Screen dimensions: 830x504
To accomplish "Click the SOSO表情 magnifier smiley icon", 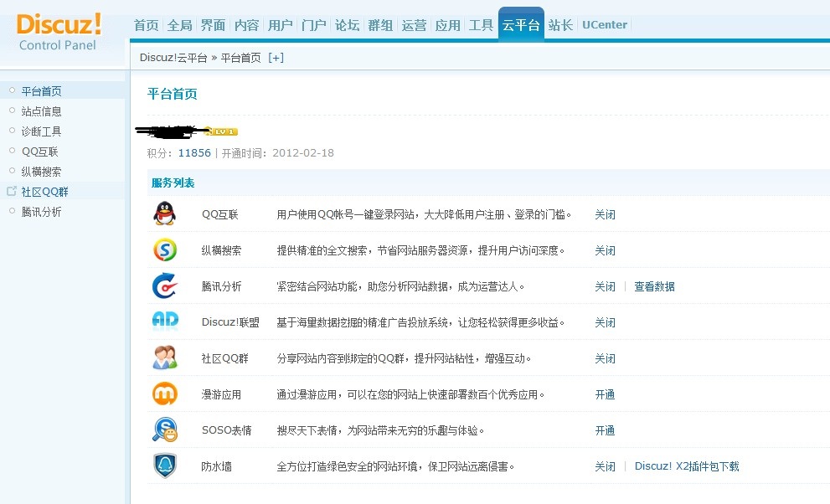I will pyautogui.click(x=165, y=429).
